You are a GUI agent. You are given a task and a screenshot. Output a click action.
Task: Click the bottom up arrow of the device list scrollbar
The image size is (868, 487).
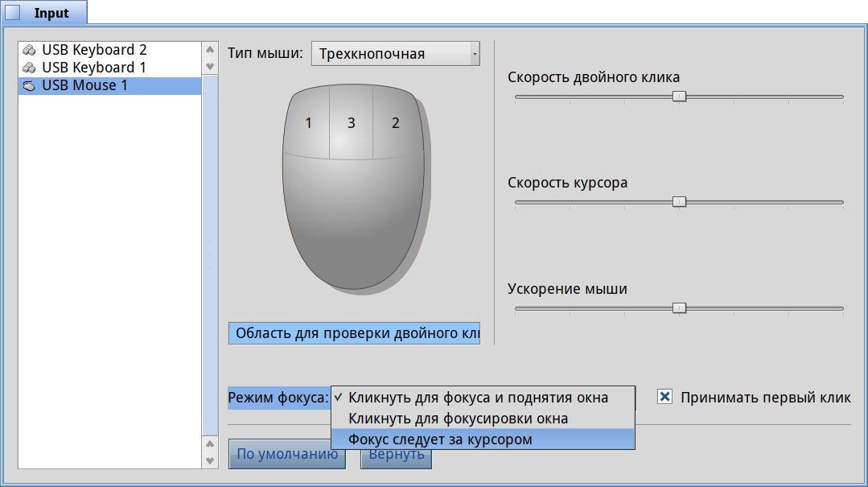coord(210,444)
